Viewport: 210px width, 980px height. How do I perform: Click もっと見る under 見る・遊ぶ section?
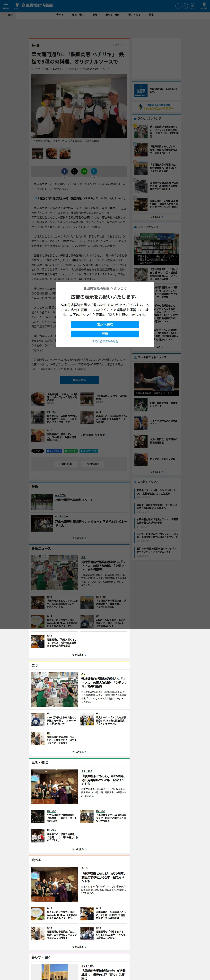coord(79,849)
